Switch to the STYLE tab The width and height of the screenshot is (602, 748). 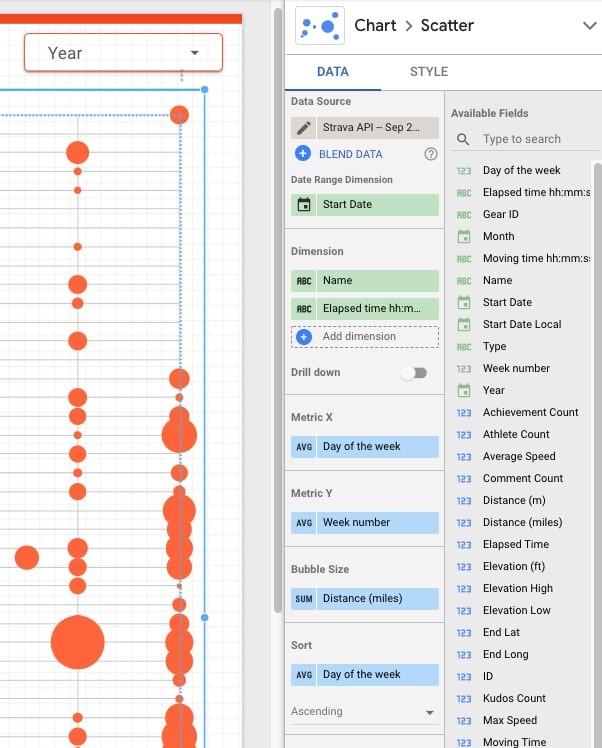pos(429,72)
